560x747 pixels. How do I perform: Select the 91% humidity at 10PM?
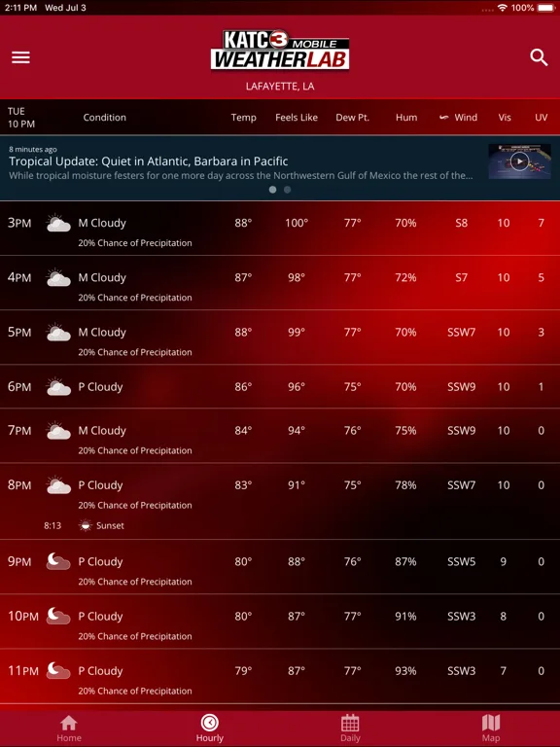(x=405, y=616)
